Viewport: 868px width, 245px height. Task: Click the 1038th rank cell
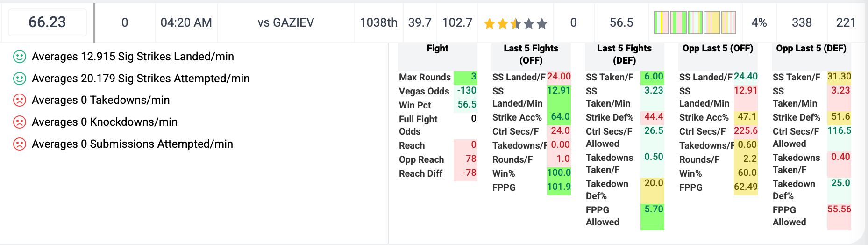click(x=378, y=22)
